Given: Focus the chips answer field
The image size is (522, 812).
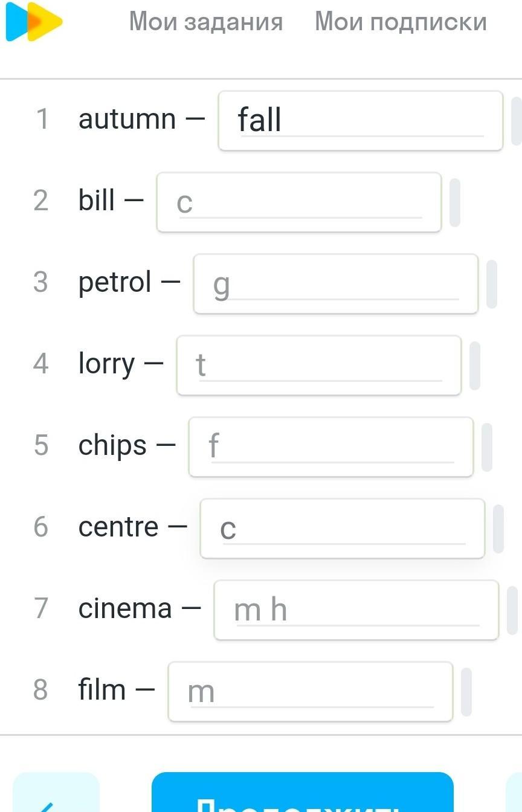Looking at the screenshot, I should (330, 447).
